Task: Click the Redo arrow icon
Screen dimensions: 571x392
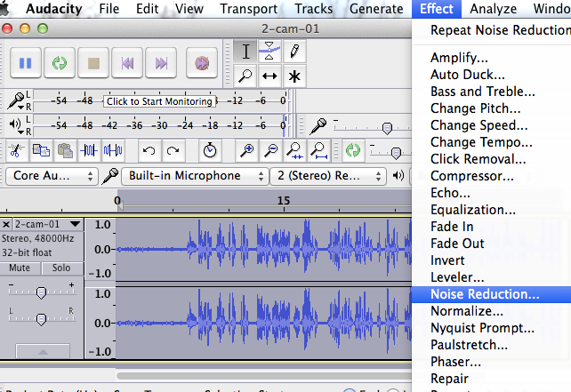Action: pos(173,150)
